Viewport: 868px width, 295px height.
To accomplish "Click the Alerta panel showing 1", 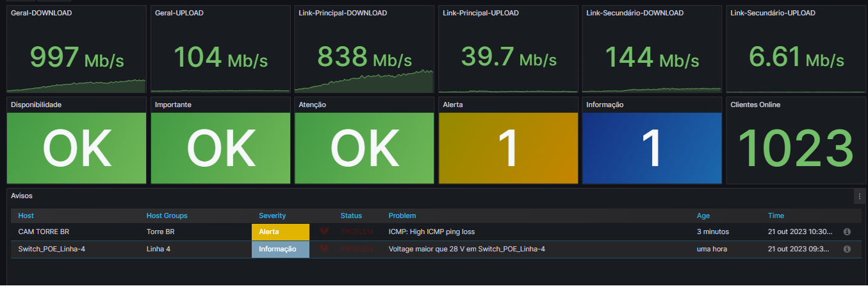I will coord(508,147).
